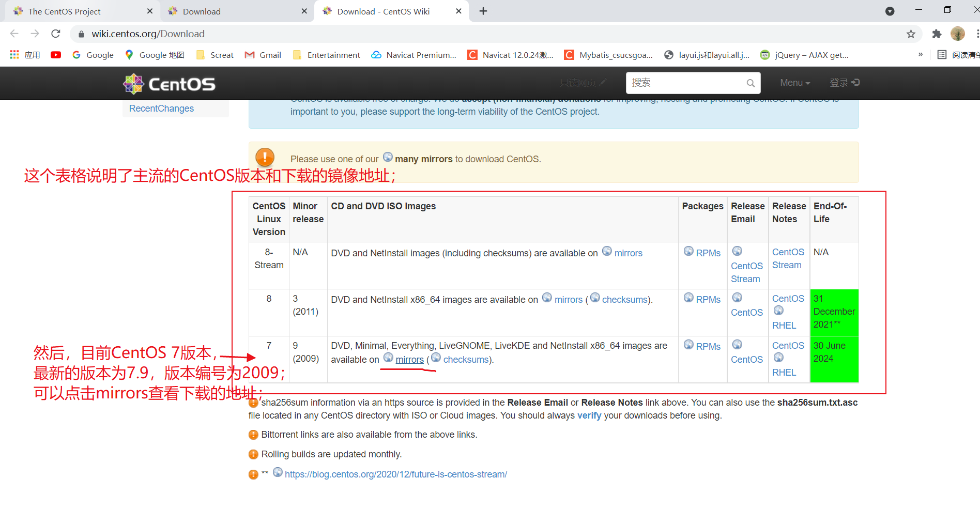
Task: Open checksums link for CentOS 7 row
Action: pyautogui.click(x=466, y=360)
